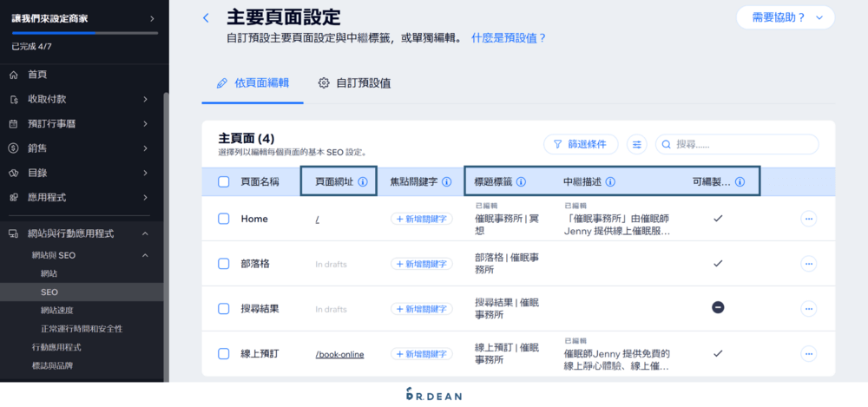This screenshot has height=407, width=868.
Task: Check the 線上預訂 page checkbox
Action: tap(224, 353)
